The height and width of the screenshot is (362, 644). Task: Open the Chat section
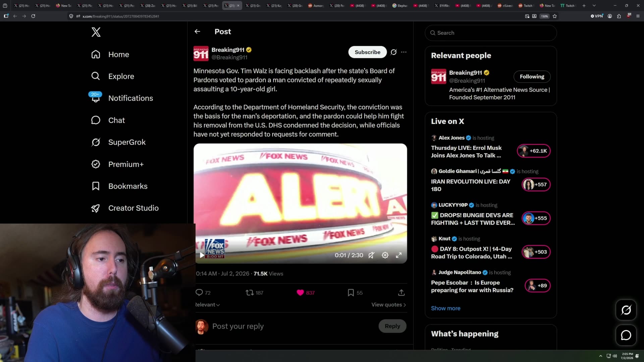tap(108, 120)
